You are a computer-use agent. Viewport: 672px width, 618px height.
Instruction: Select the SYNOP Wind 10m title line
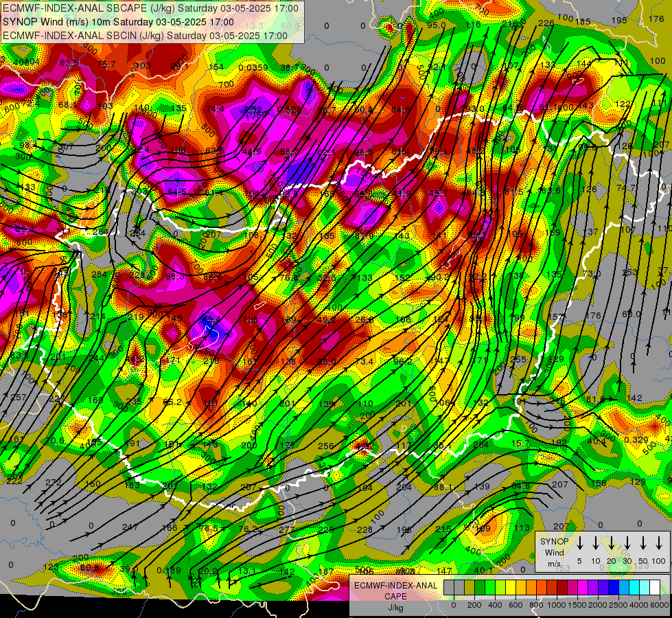point(118,22)
